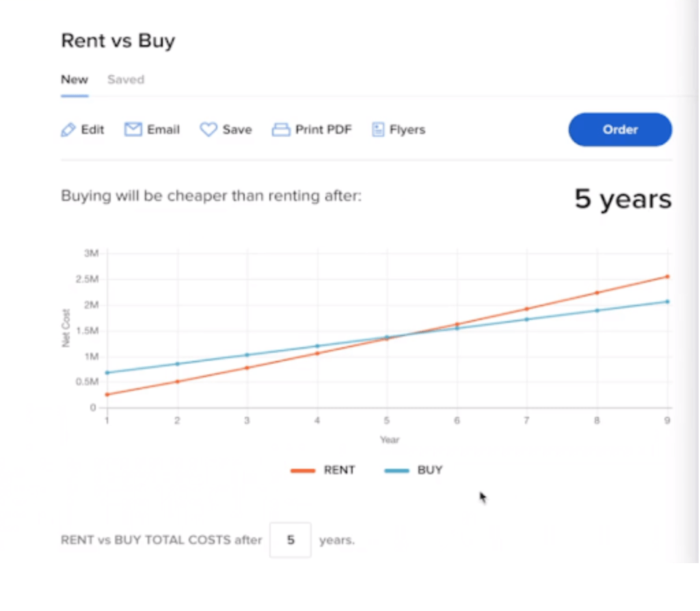Click the Print PDF printer icon
This screenshot has width=700, height=611.
[x=281, y=130]
